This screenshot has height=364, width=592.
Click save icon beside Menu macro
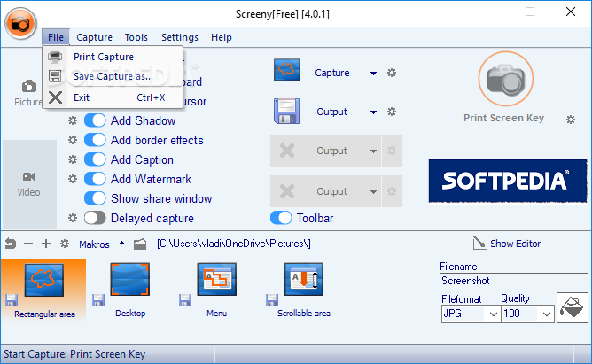[185, 300]
